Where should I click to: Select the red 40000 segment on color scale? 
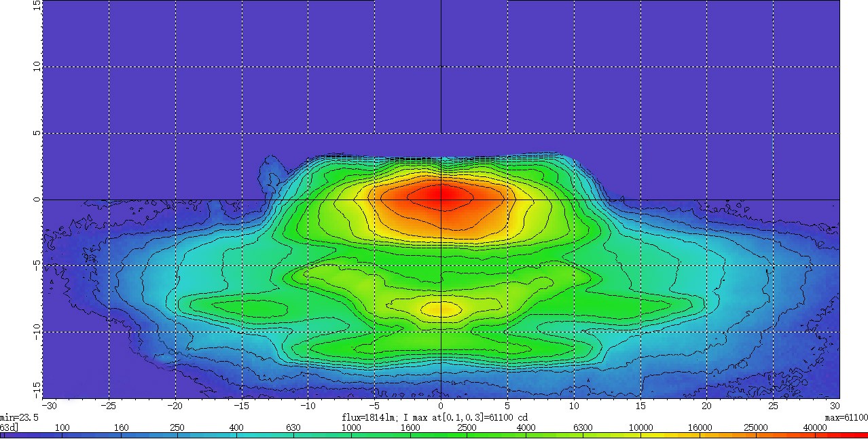coord(842,434)
